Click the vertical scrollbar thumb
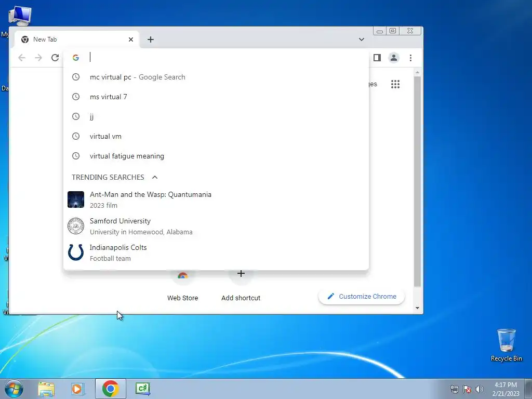Screen dimensions: 532x399 [417, 181]
